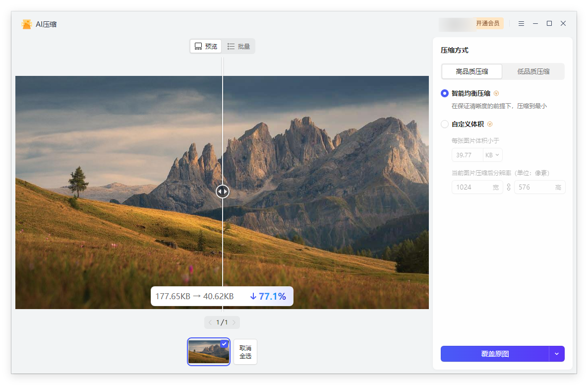This screenshot has height=385, width=588.
Task: Go to next image arrow
Action: coord(234,322)
